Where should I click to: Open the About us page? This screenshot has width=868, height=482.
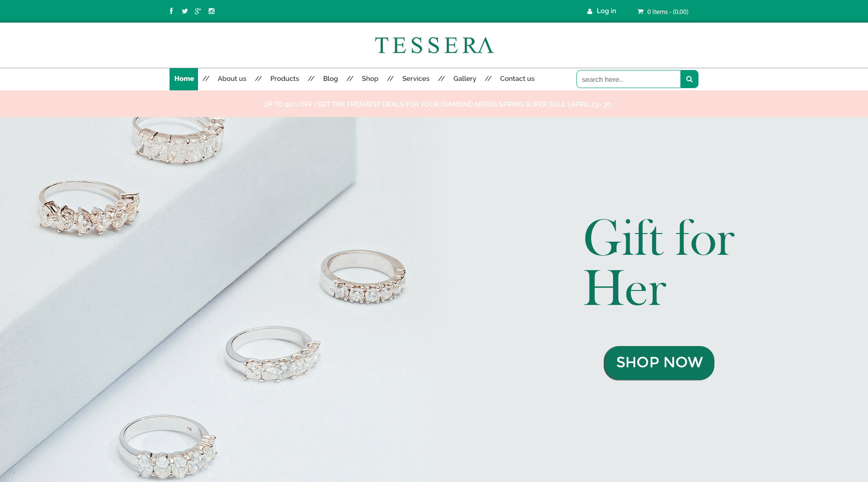tap(232, 79)
